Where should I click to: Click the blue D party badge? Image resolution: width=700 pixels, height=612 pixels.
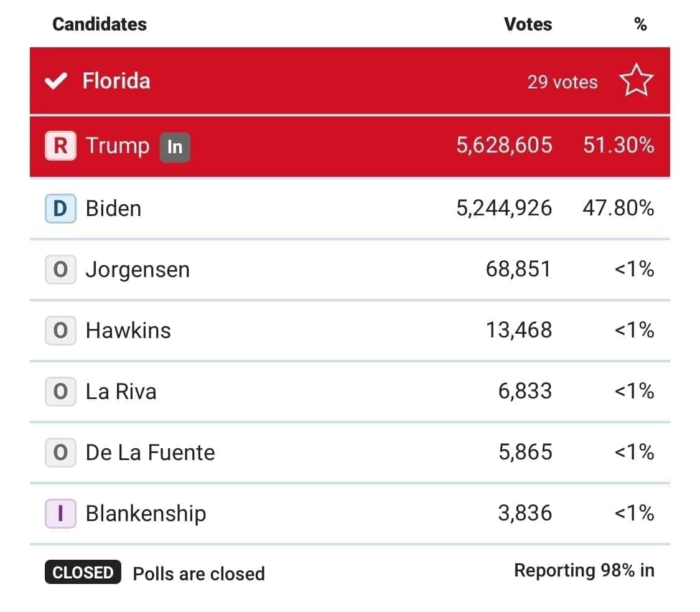pyautogui.click(x=60, y=208)
